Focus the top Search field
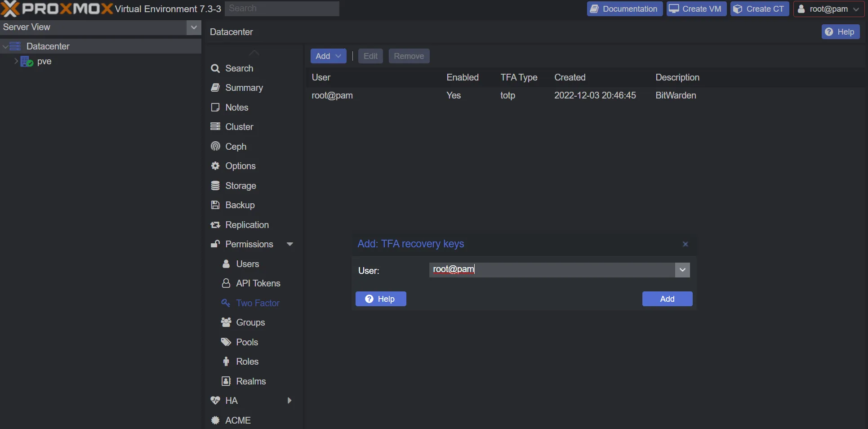The height and width of the screenshot is (429, 868). click(282, 9)
